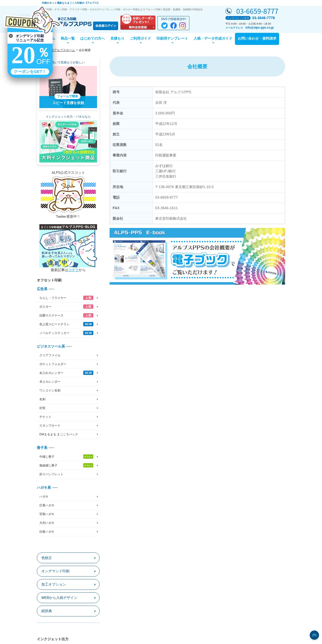322x644 pixels.
Task: Open DMまるまる まごころパック category
Action: (x=68, y=434)
